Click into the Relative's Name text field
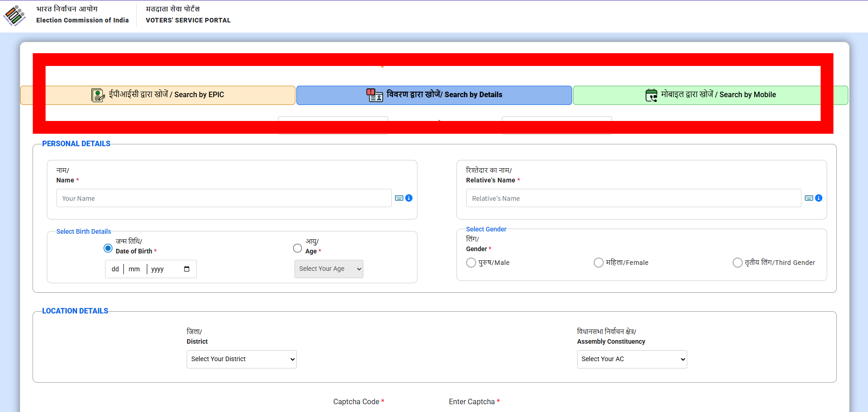This screenshot has height=412, width=868. pos(633,198)
